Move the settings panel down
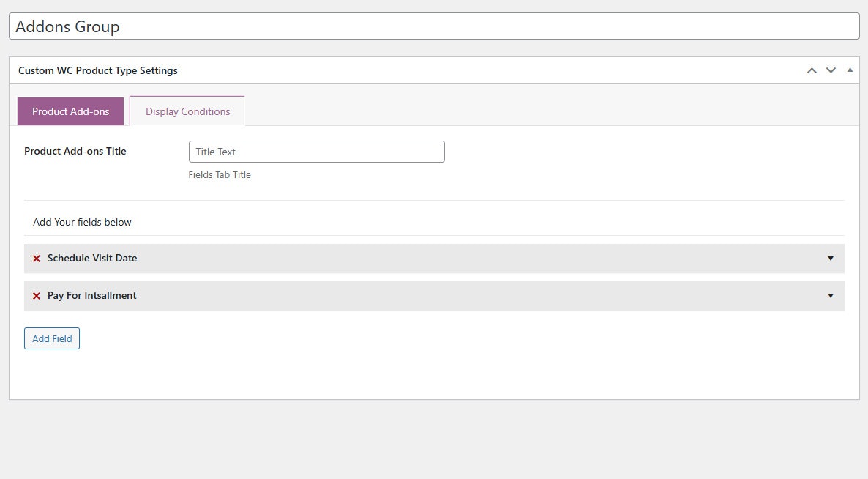The width and height of the screenshot is (868, 479). click(x=831, y=70)
